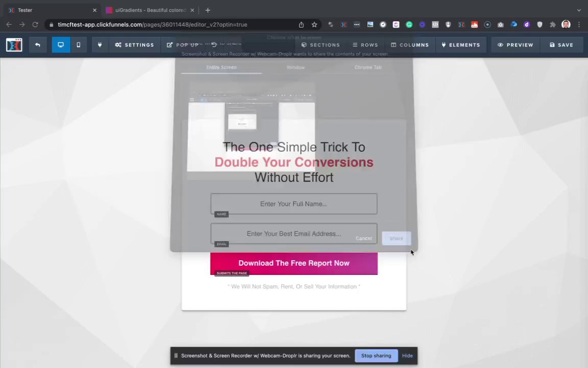Viewport: 588px width, 368px height.
Task: Switch to desktop view
Action: (61, 44)
